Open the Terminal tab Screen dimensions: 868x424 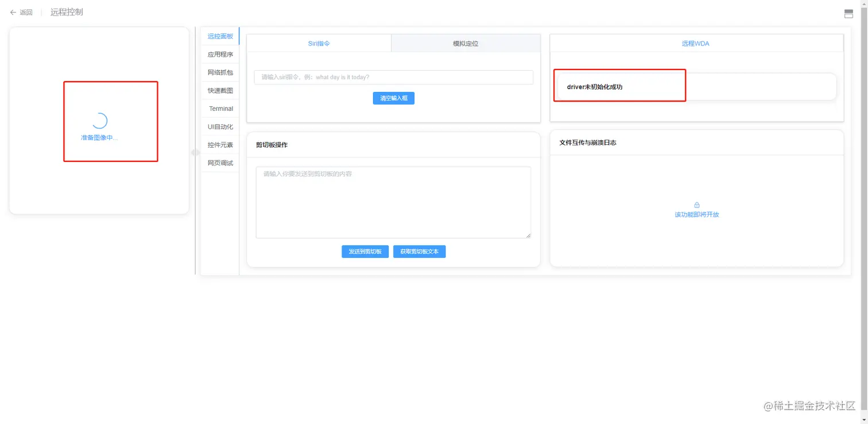pos(220,109)
